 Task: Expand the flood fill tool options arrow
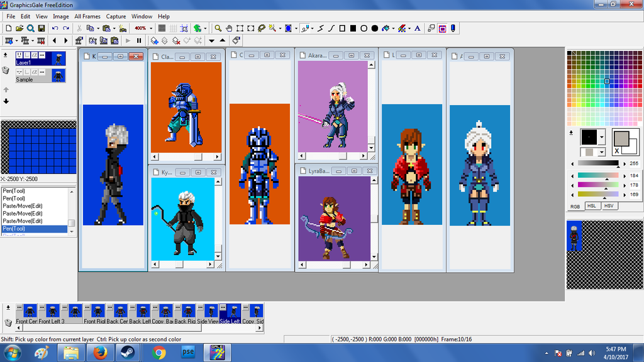[x=393, y=28]
